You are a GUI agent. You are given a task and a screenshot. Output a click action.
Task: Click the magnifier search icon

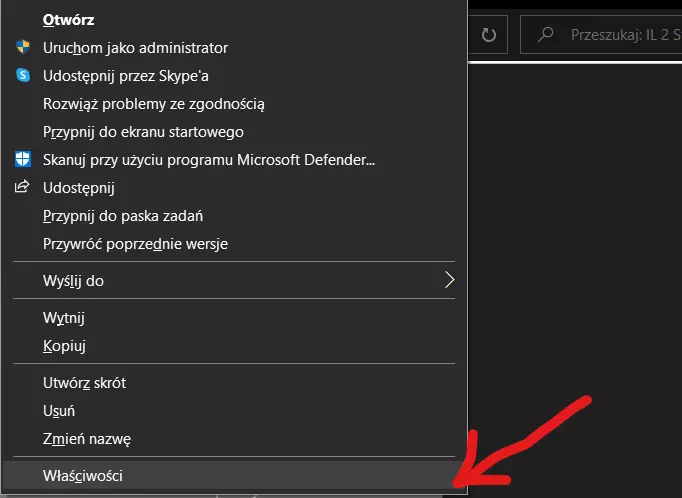pos(546,35)
